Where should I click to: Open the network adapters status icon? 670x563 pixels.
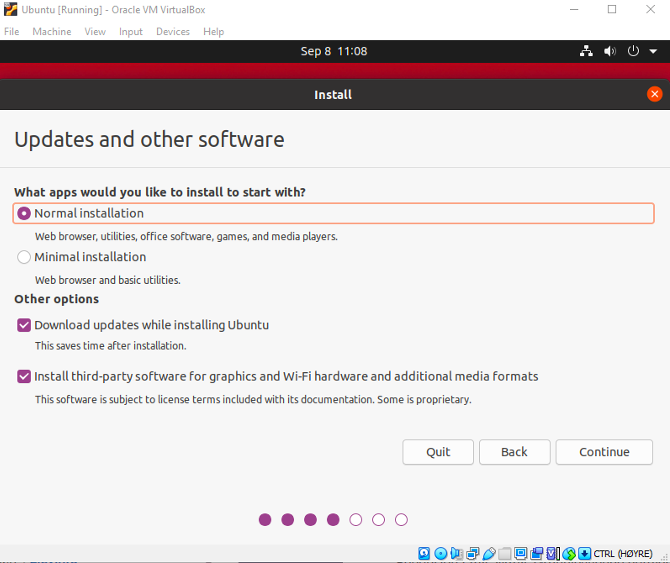pos(473,554)
